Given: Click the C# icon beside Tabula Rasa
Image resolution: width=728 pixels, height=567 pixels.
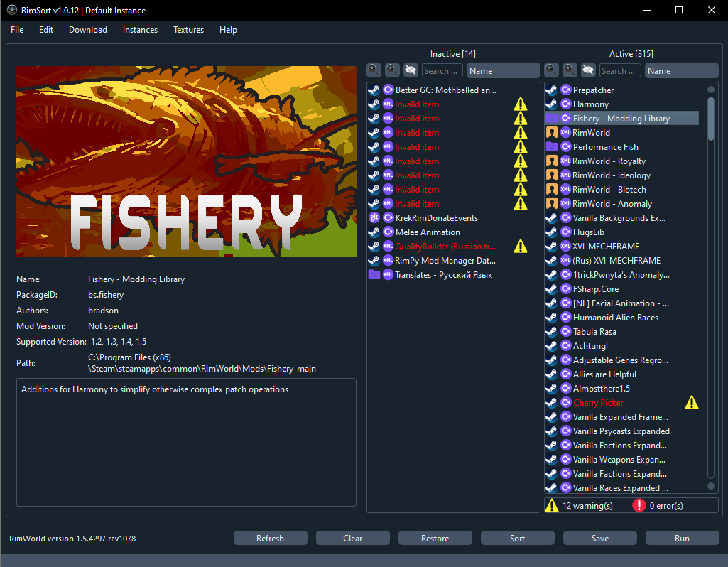Looking at the screenshot, I should pyautogui.click(x=566, y=332).
